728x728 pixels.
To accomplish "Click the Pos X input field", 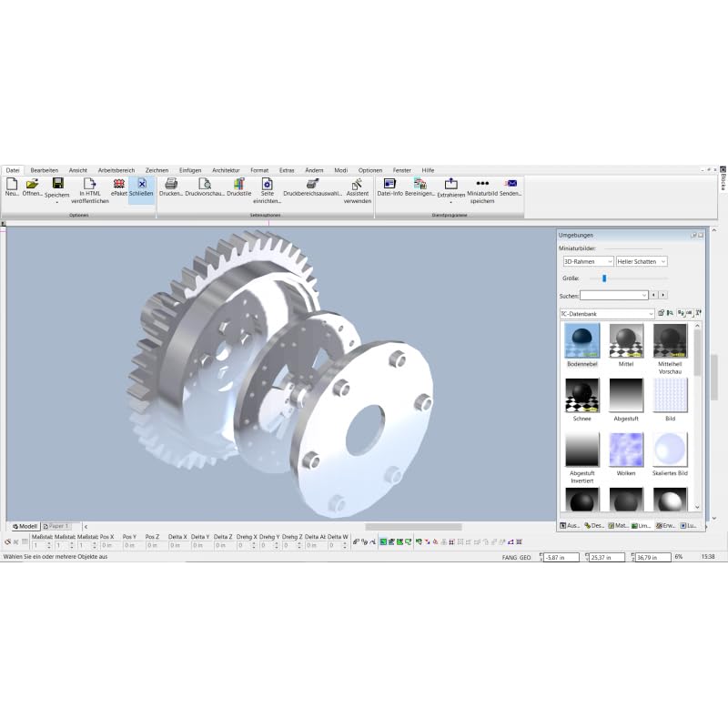I will [x=109, y=545].
